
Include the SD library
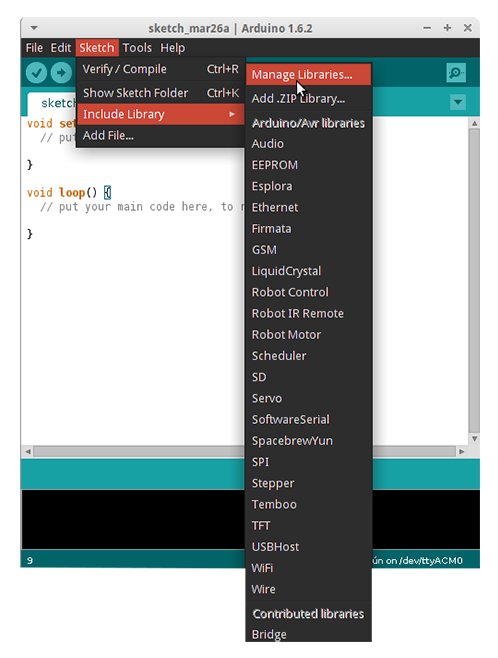[x=309, y=377]
